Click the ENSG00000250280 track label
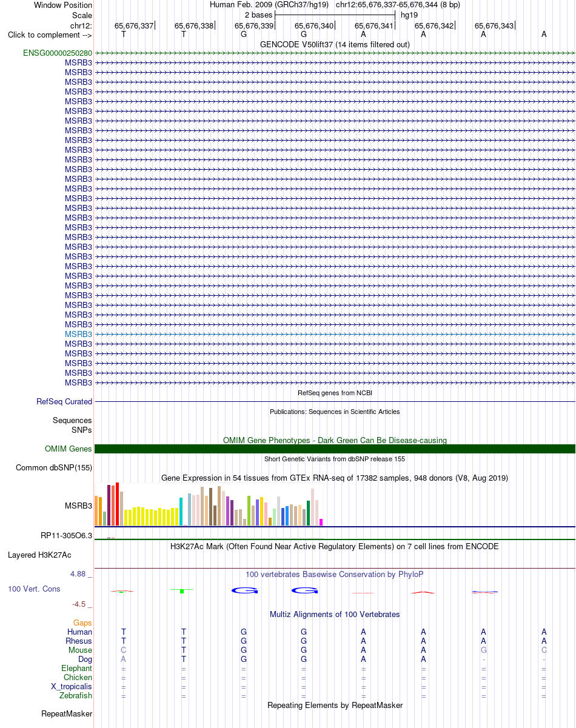This screenshot has height=728, width=576. (x=58, y=53)
